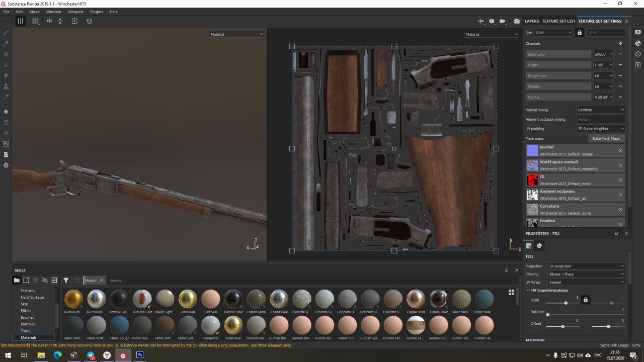Click the Export to Photoshop icon in left toolbar
The height and width of the screenshot is (362, 644).
pyautogui.click(x=6, y=144)
